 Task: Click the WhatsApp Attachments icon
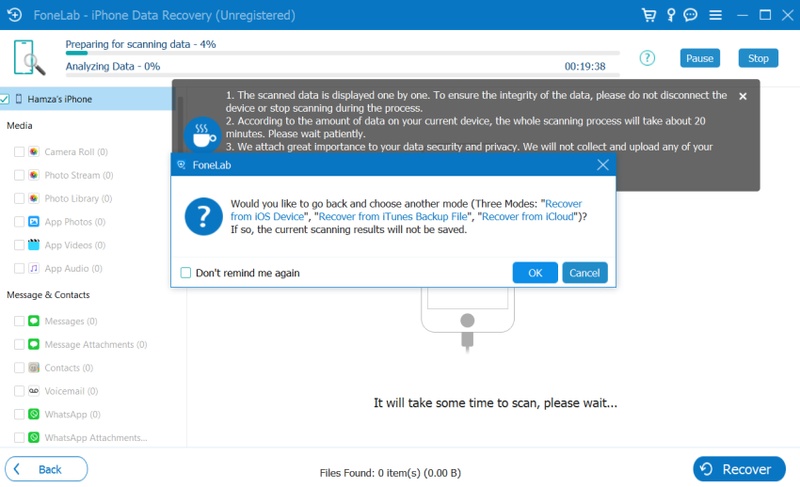click(34, 438)
